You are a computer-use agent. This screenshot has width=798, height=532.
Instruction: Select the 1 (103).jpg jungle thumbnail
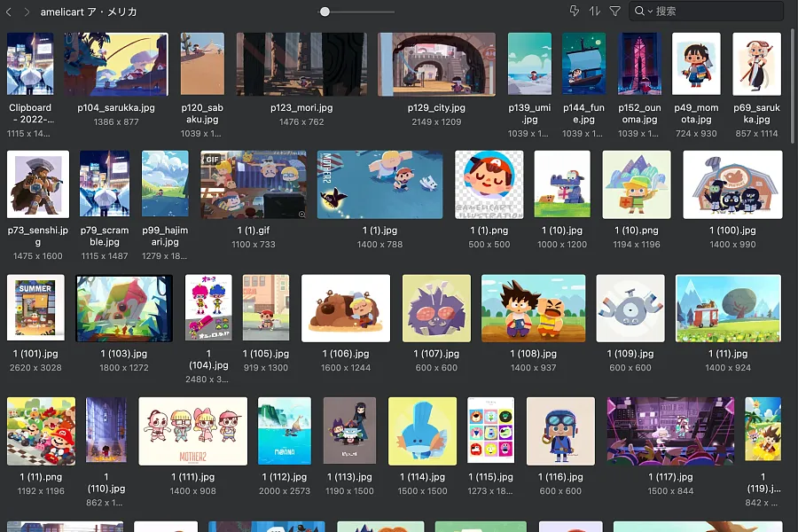(x=124, y=308)
